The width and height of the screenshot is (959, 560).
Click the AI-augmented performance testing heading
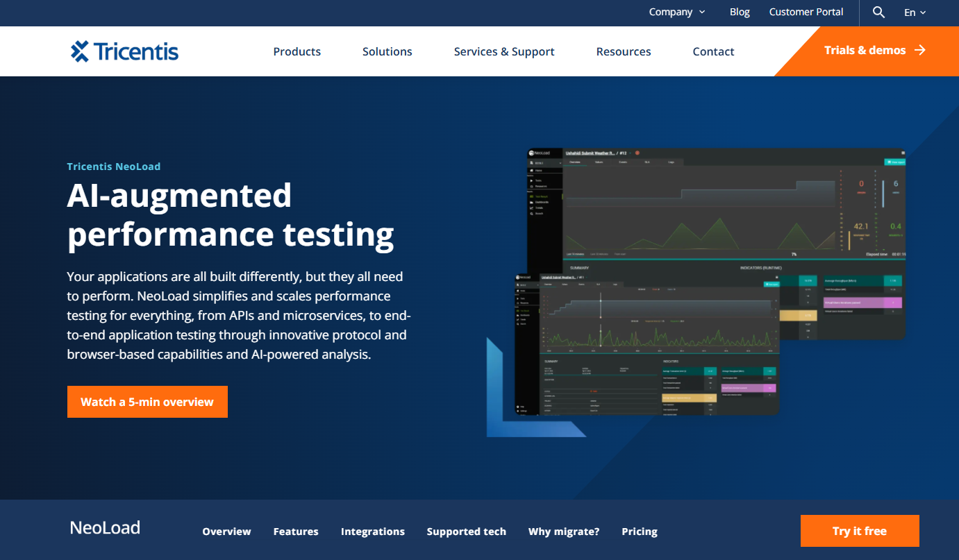tap(231, 214)
